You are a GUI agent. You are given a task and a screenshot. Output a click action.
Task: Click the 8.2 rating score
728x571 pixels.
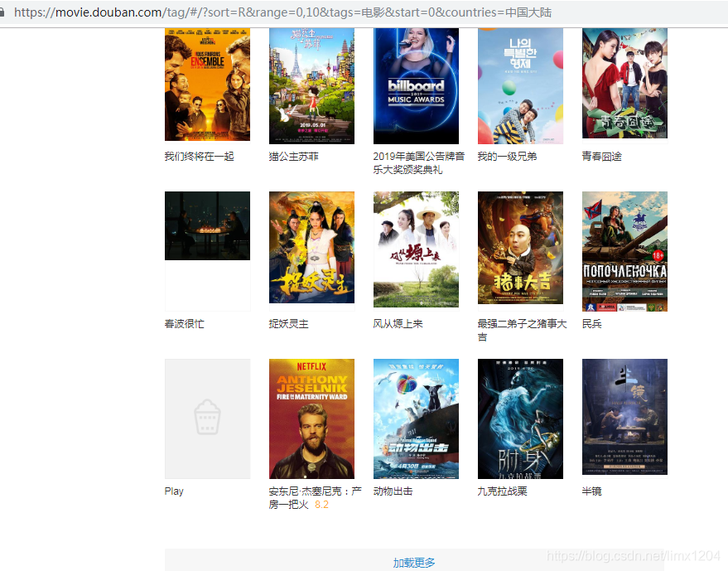coord(321,505)
